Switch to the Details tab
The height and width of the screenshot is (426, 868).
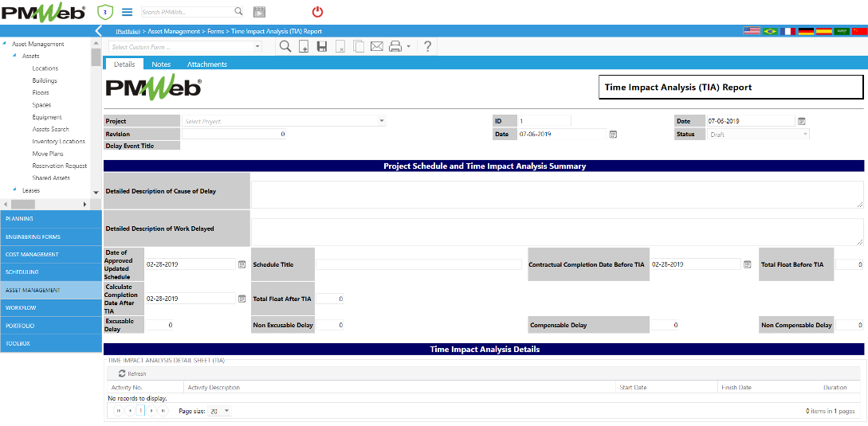pos(124,64)
